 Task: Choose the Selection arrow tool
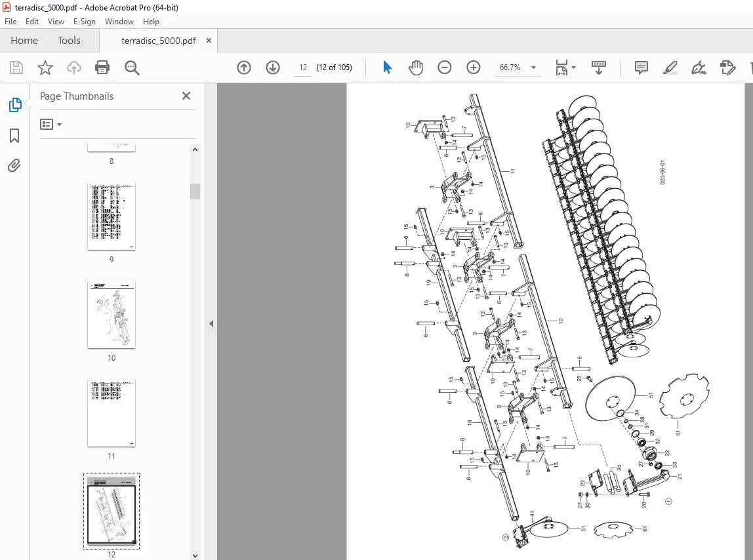[x=387, y=68]
